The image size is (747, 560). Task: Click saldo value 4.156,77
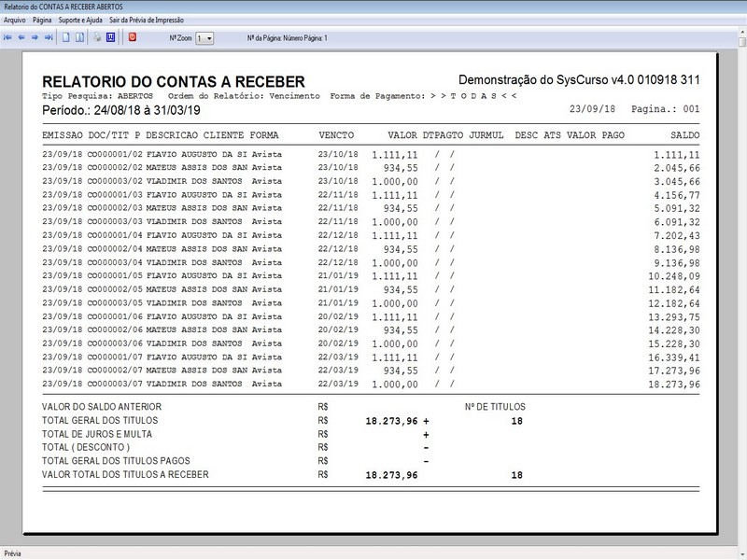[676, 195]
